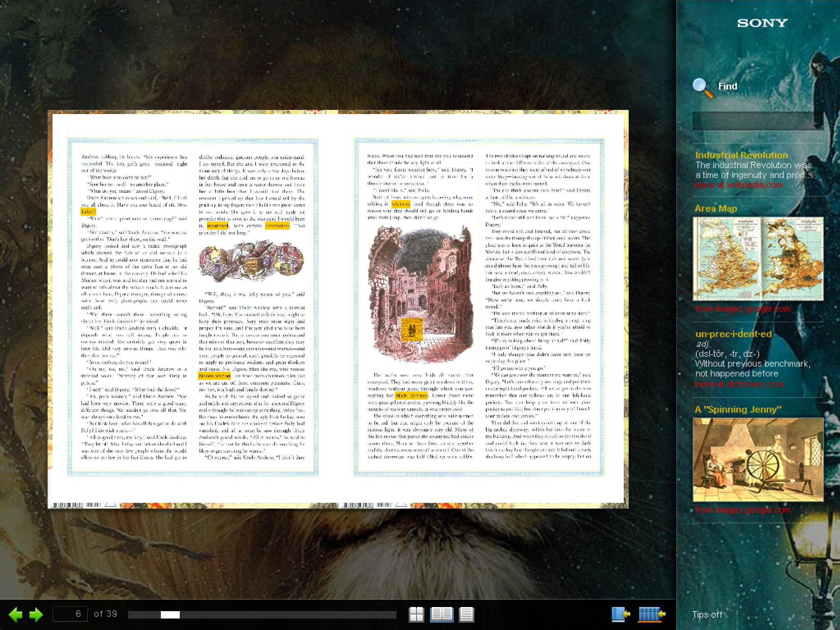Click 'from images.google.com' under Area Map
Image resolution: width=840 pixels, height=630 pixels.
[x=742, y=309]
